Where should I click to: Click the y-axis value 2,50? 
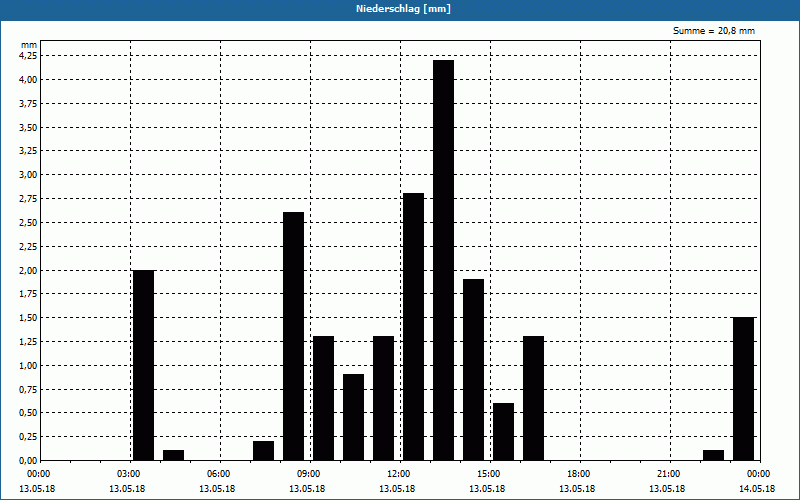click(x=28, y=223)
